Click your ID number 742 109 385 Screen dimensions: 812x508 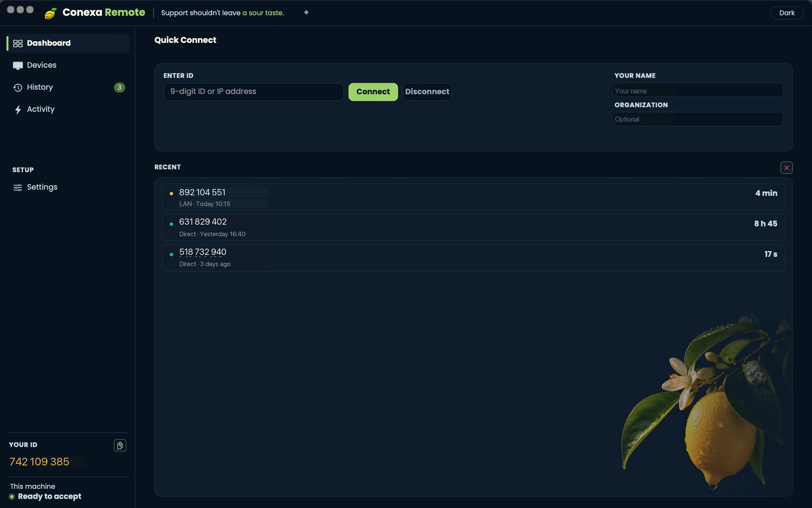39,462
